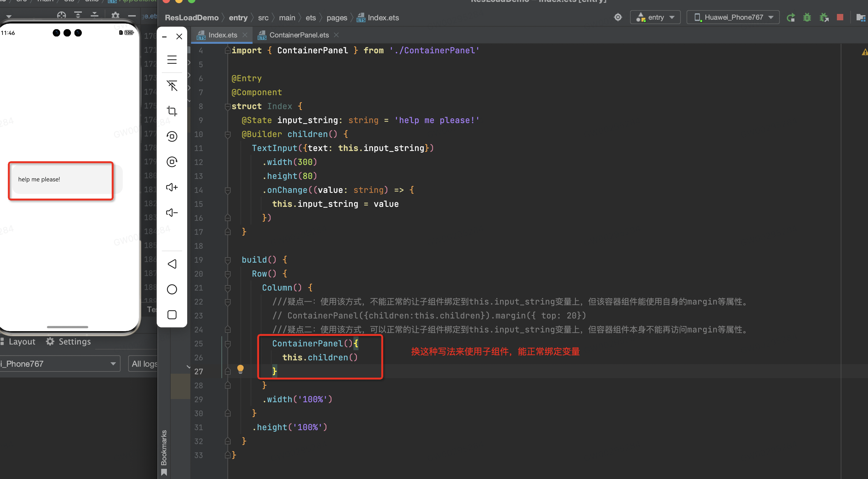Tap the emulator Home circle button
The image size is (868, 479).
pos(172,289)
